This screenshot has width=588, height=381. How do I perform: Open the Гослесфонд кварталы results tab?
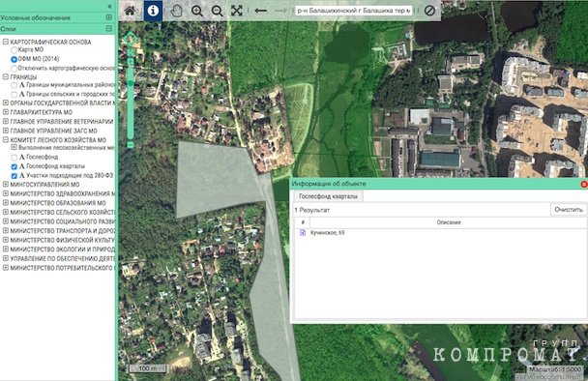pos(328,196)
